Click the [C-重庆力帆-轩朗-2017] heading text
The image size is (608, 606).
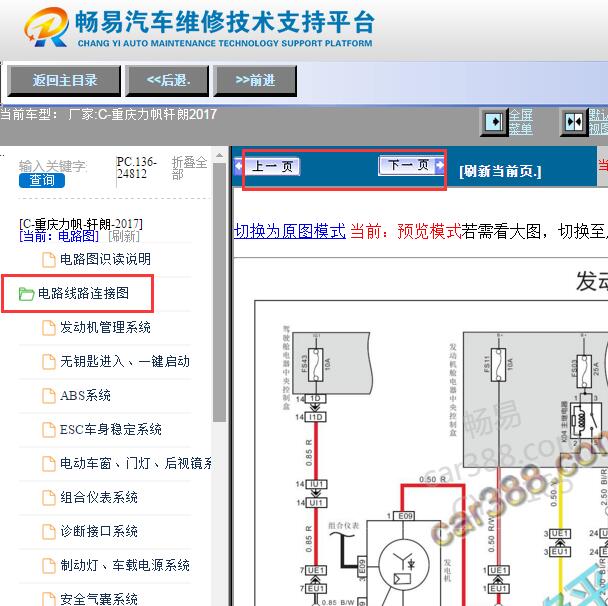(x=81, y=224)
